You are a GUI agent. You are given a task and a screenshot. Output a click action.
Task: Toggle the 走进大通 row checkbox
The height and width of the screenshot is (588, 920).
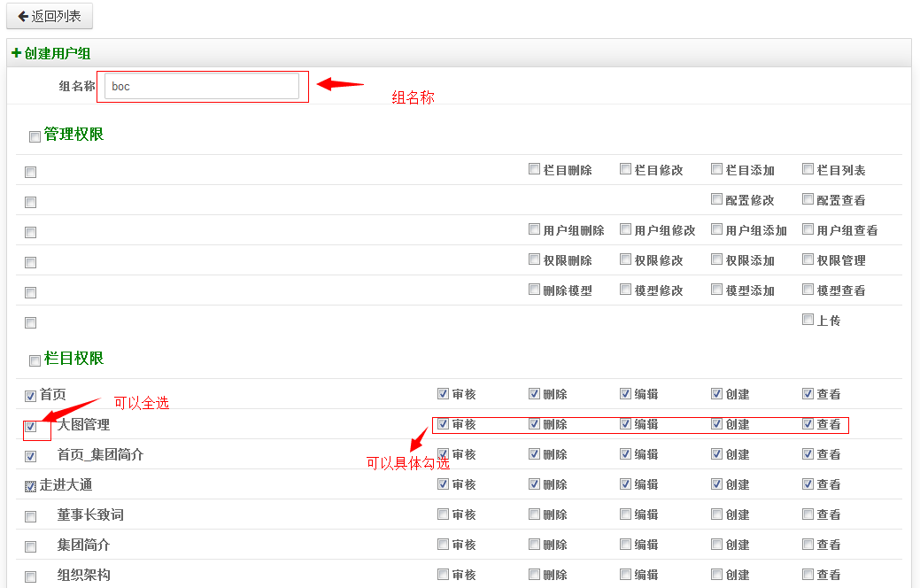(30, 486)
